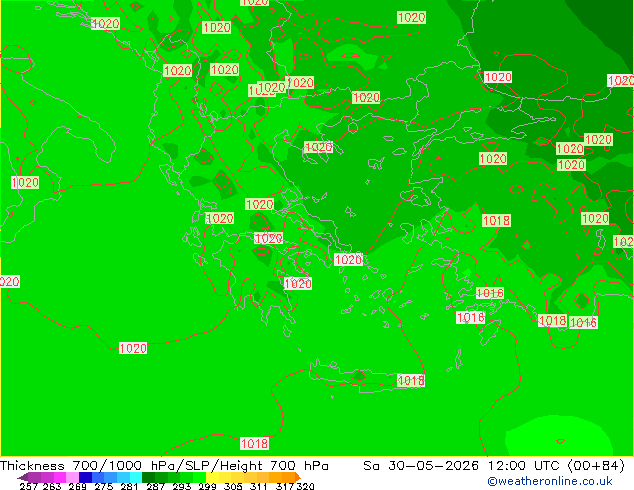This screenshot has width=634, height=490.
Task: Click the brightest green patch in southeast corner
Action: (x=560, y=437)
